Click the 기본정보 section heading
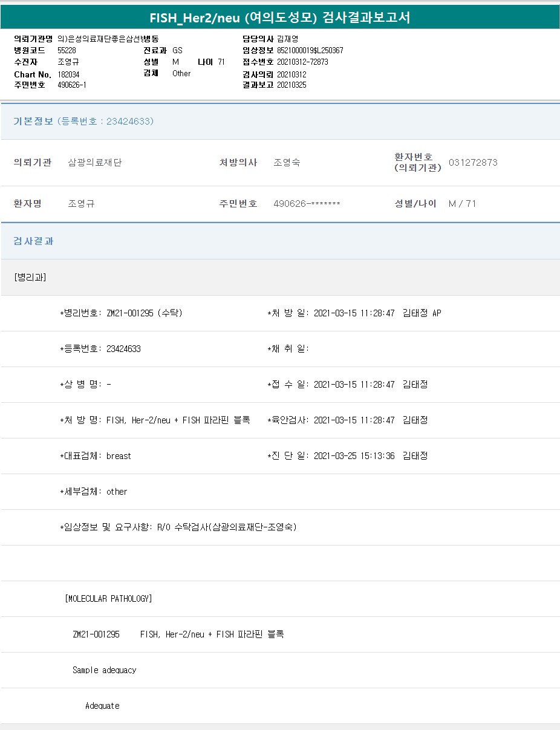560x730 pixels. pyautogui.click(x=33, y=121)
